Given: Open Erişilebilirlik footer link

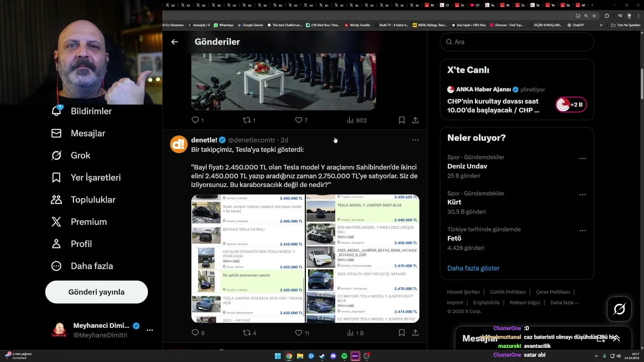Looking at the screenshot, I should point(487,303).
